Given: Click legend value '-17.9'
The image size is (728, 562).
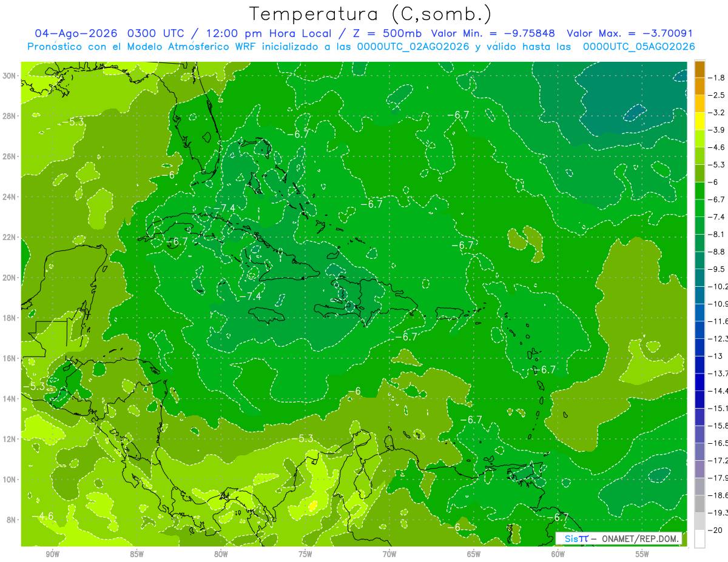Looking at the screenshot, I should [718, 478].
